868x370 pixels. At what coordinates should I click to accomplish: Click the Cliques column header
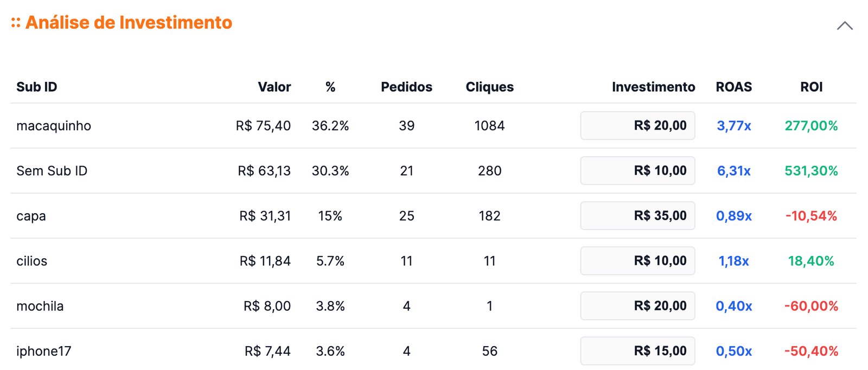click(x=489, y=87)
